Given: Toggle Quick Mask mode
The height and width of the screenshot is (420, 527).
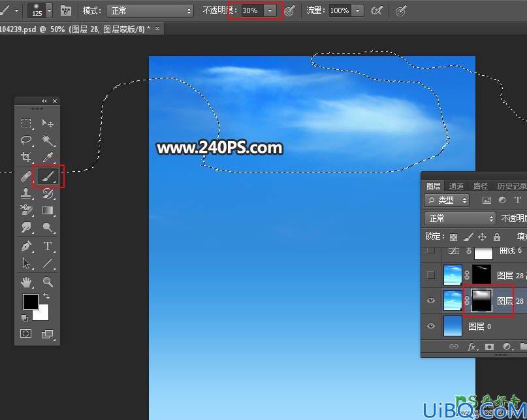Looking at the screenshot, I should click(26, 334).
